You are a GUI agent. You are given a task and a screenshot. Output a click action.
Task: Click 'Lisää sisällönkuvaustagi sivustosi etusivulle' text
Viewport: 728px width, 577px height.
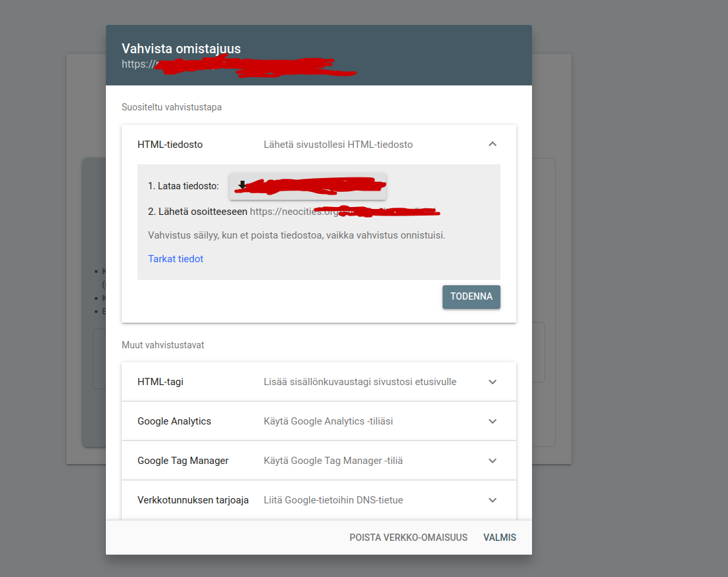[360, 382]
